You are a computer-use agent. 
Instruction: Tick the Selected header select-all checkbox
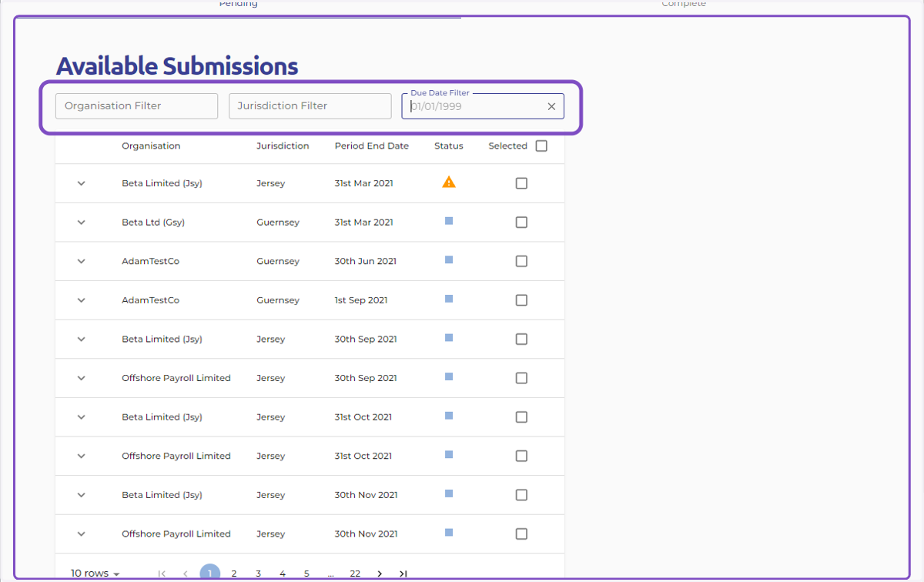541,145
